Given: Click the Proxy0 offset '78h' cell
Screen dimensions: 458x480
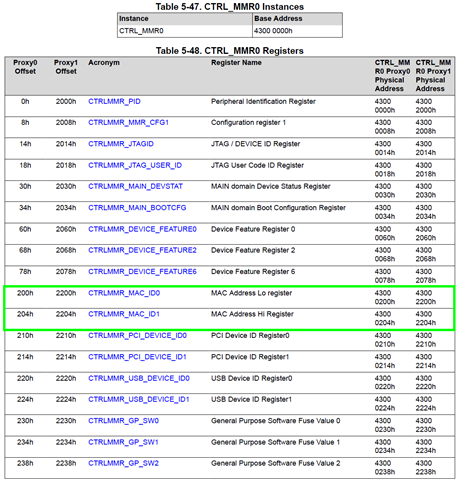Looking at the screenshot, I should (25, 272).
